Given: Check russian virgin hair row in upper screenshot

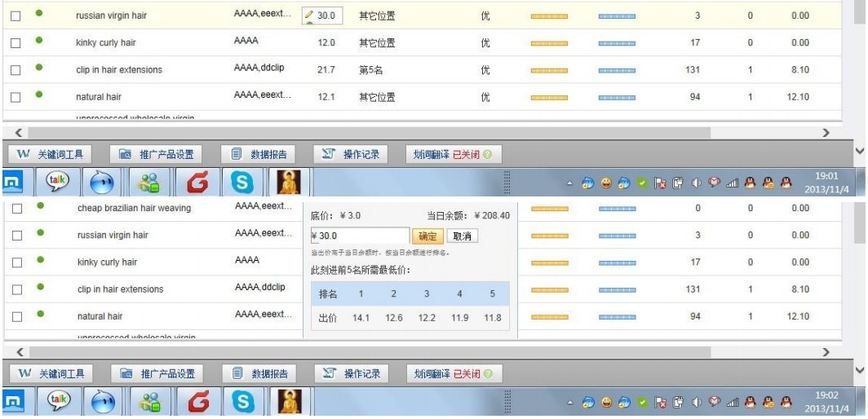Looking at the screenshot, I should (16, 16).
